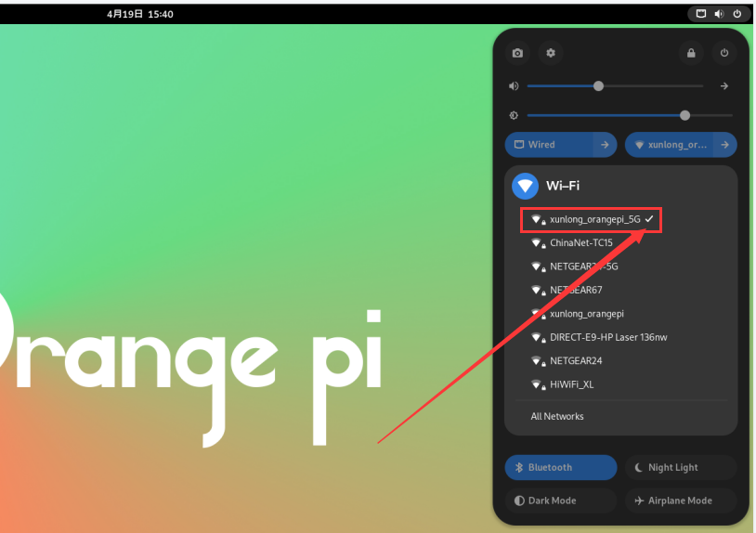This screenshot has height=533, width=756.
Task: Click top bar power icon
Action: [x=737, y=14]
